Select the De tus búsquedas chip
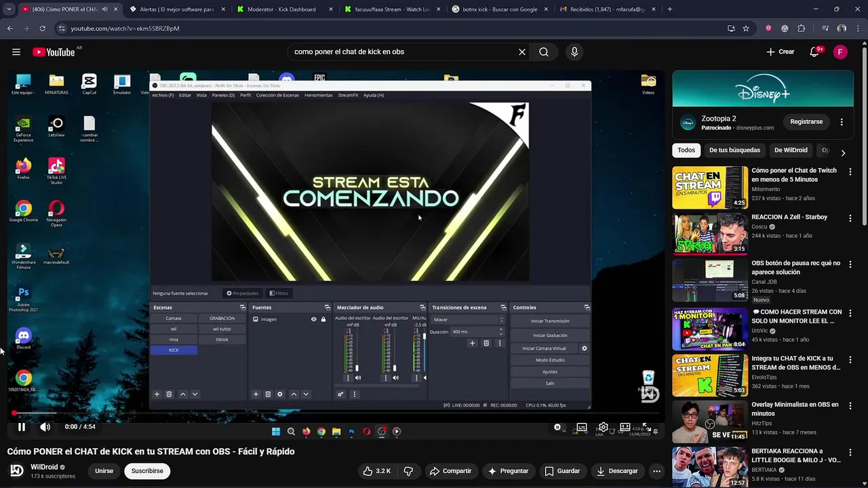 pos(734,150)
